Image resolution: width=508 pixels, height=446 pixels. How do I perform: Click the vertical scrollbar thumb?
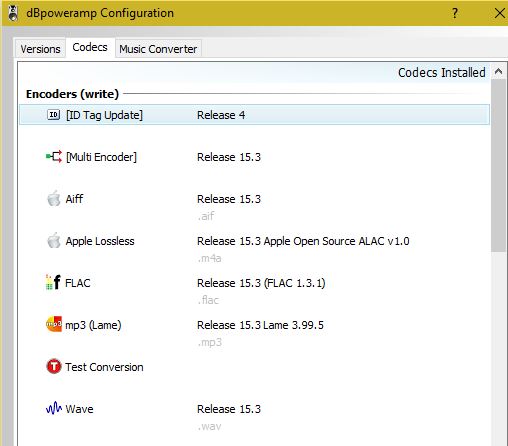(x=498, y=165)
